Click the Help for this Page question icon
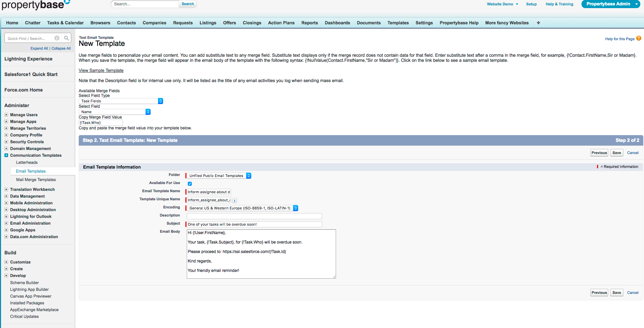Image resolution: width=644 pixels, height=328 pixels. coord(639,39)
